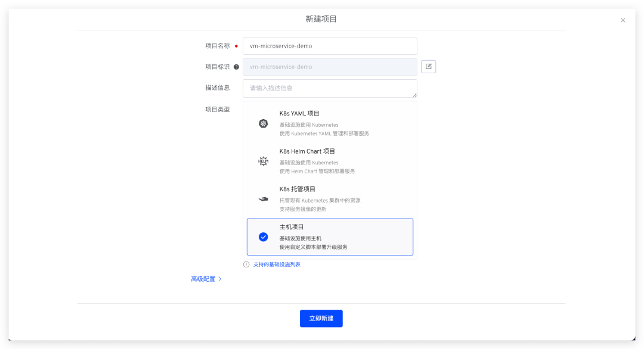This screenshot has width=644, height=349.
Task: Click the text 支持服务镜像的更新
Action: 303,209
